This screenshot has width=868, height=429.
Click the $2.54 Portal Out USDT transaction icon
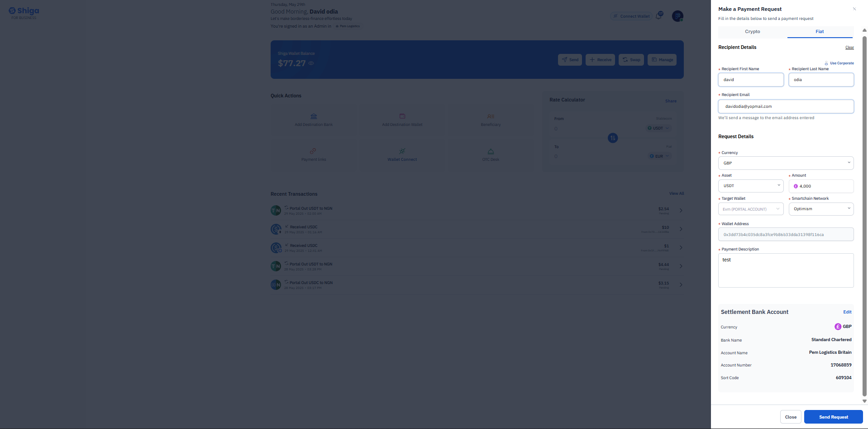pos(276,211)
